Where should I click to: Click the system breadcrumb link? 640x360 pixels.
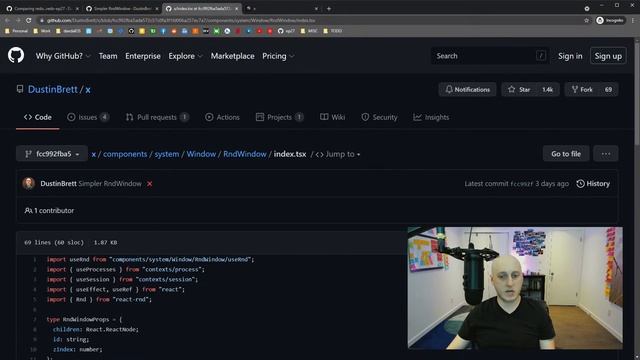[x=167, y=154]
